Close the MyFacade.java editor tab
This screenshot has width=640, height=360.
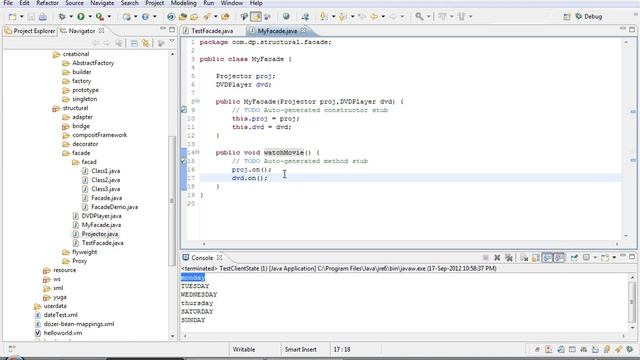point(303,31)
